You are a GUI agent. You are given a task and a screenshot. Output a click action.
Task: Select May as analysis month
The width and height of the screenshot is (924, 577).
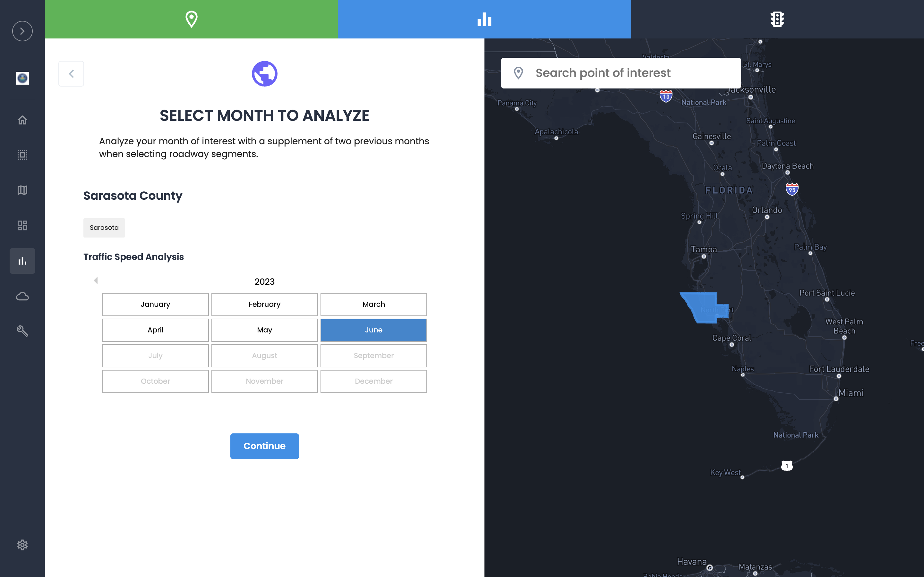(264, 330)
